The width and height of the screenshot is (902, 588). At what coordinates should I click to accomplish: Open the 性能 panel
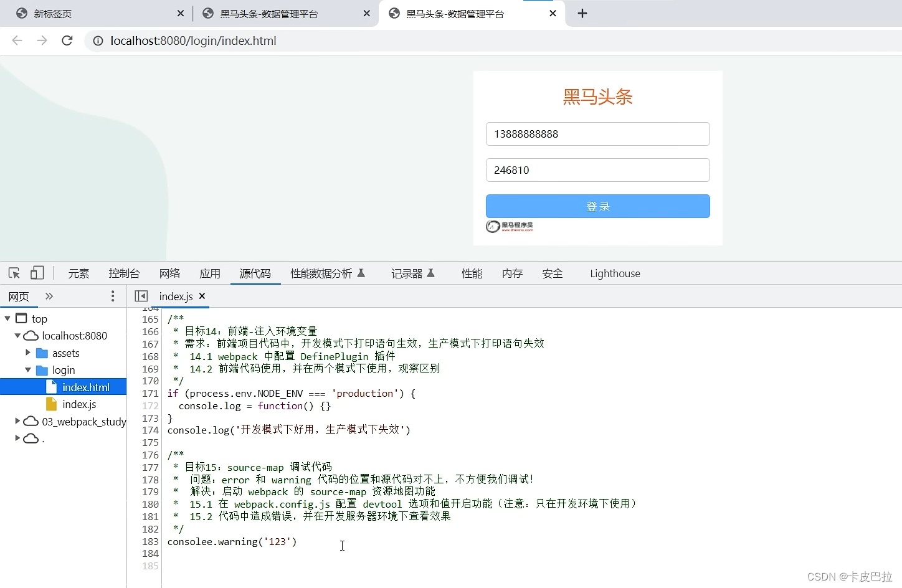point(472,273)
